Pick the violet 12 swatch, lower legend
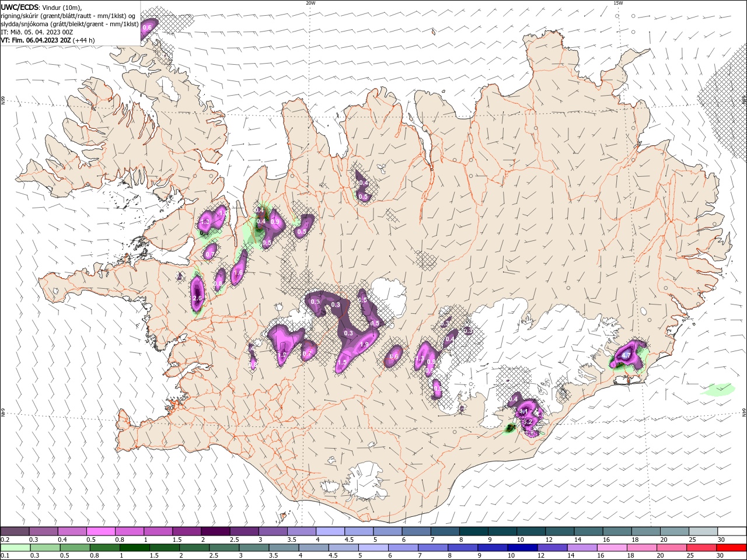747x560 pixels. 553,548
